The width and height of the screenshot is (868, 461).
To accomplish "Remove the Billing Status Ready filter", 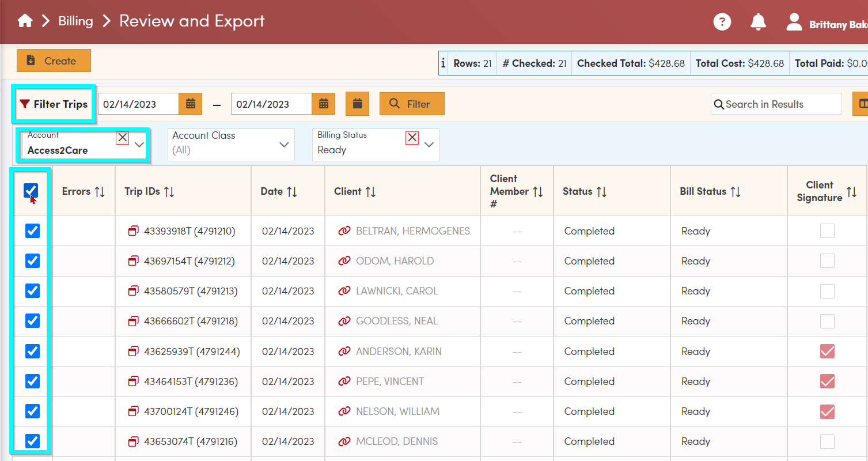I will (412, 137).
